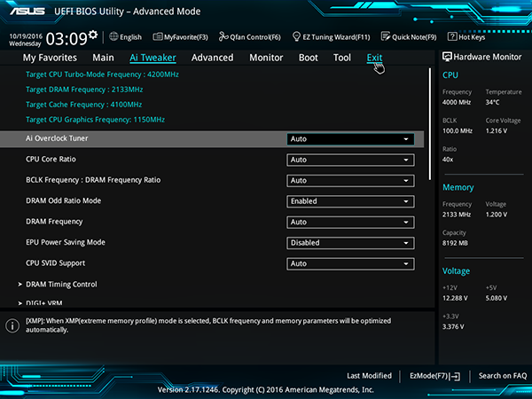Click the 34°C temperature value
The height and width of the screenshot is (399, 532).
pyautogui.click(x=492, y=102)
